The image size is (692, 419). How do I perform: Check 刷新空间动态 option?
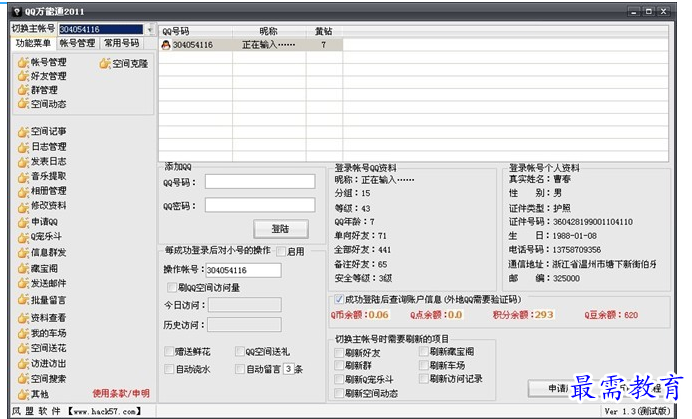338,393
